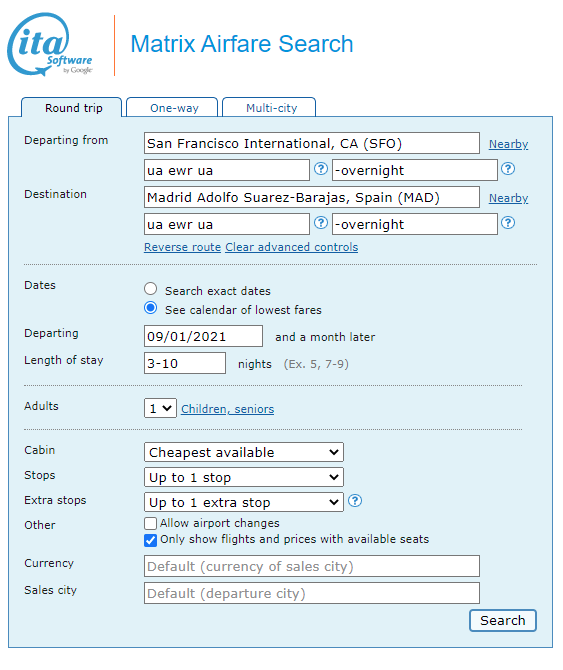Select See calendar of lowest fares
The width and height of the screenshot is (563, 670).
tap(150, 308)
